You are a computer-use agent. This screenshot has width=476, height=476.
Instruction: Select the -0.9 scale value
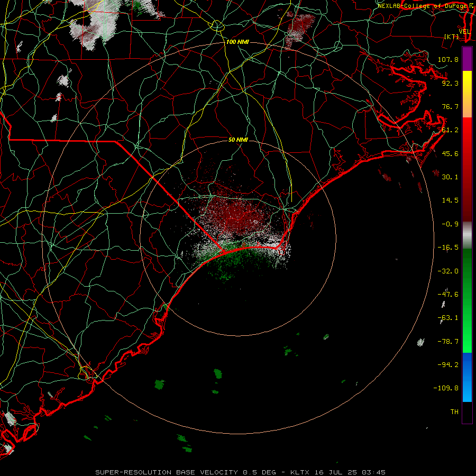pyautogui.click(x=450, y=224)
